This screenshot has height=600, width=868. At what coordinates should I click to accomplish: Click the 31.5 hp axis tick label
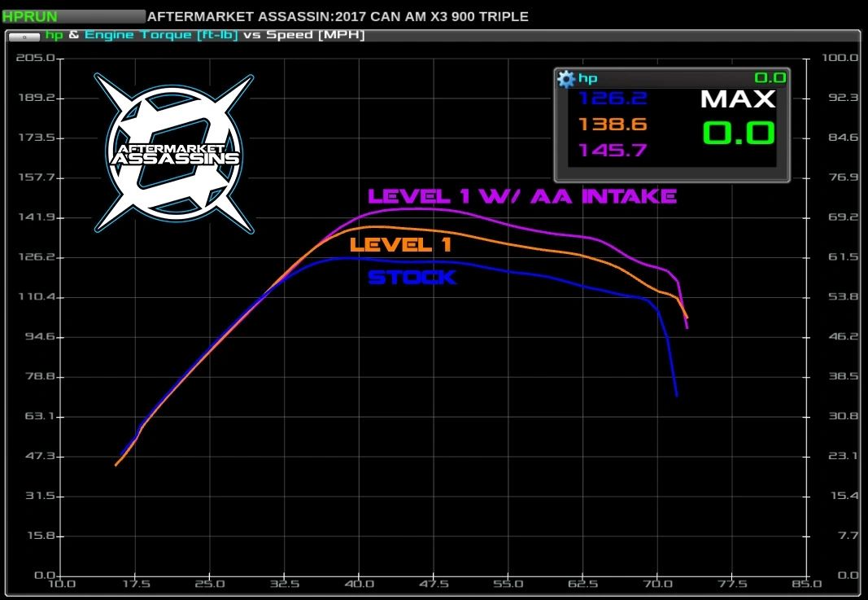click(x=40, y=495)
